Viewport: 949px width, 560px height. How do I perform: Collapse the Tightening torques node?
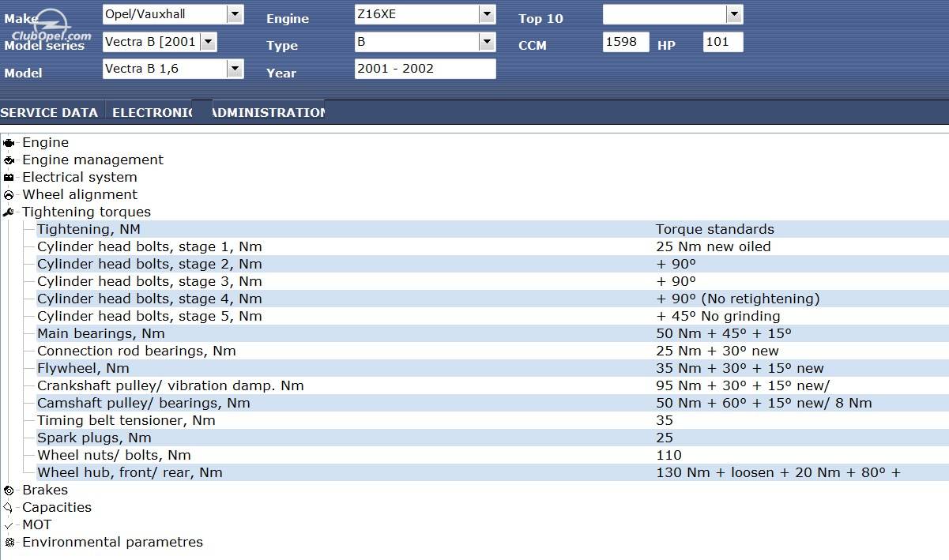pyautogui.click(x=86, y=212)
